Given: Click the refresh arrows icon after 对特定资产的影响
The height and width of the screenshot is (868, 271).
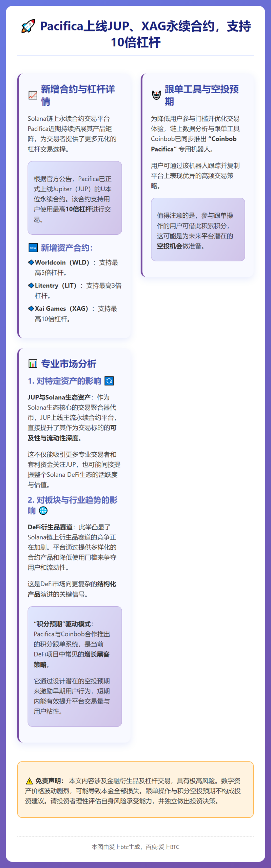Looking at the screenshot, I should click(x=109, y=381).
